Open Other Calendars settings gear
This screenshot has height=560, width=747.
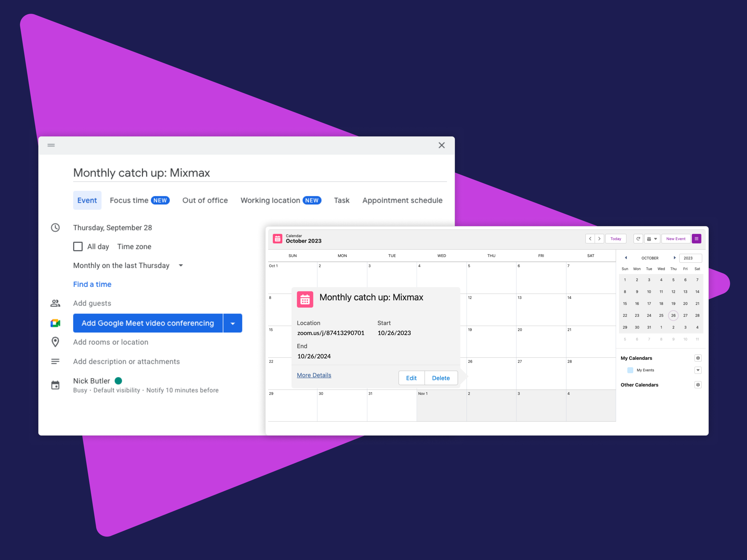(698, 384)
